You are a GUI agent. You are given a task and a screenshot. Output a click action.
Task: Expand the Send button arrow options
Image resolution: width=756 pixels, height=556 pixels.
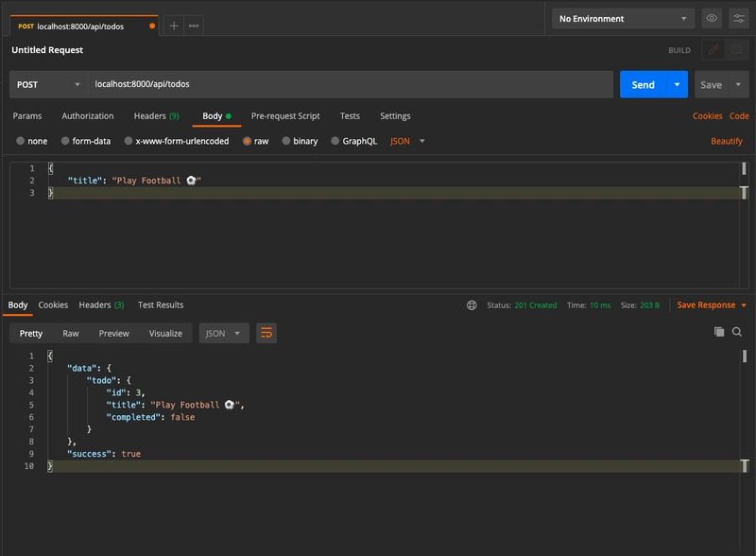(677, 84)
